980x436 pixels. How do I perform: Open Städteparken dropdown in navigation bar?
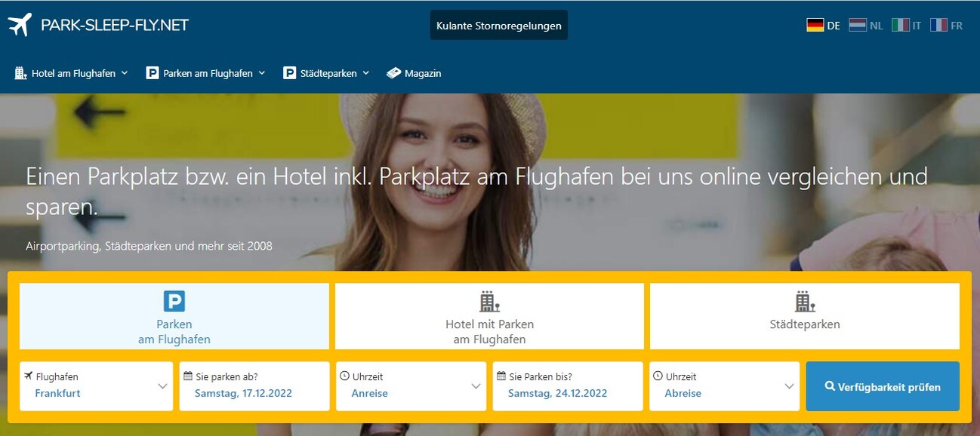point(326,73)
